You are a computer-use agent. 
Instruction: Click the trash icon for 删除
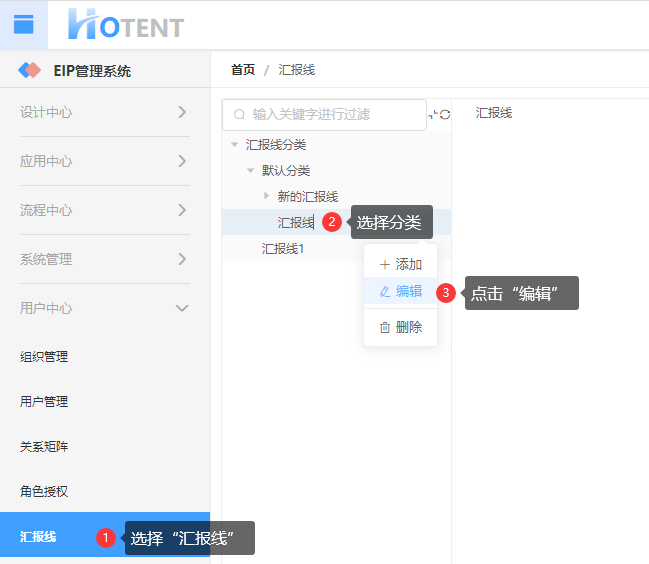tap(385, 327)
